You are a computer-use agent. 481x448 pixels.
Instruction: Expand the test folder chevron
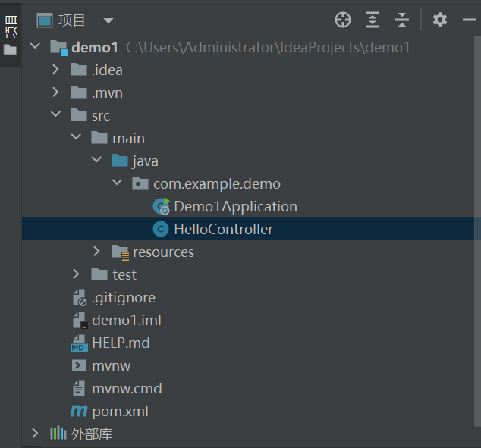point(76,274)
